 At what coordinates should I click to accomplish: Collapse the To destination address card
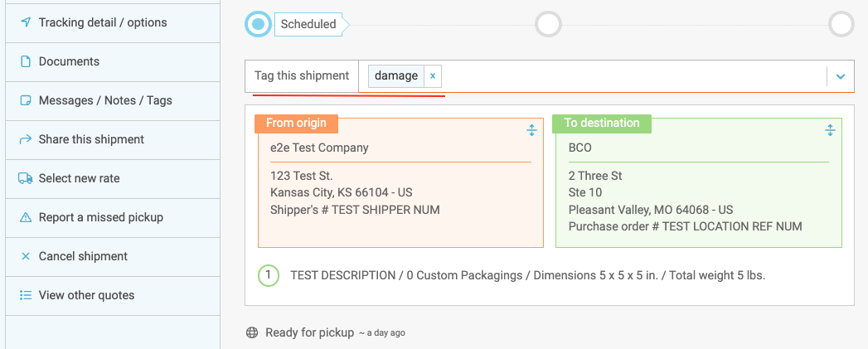(830, 130)
